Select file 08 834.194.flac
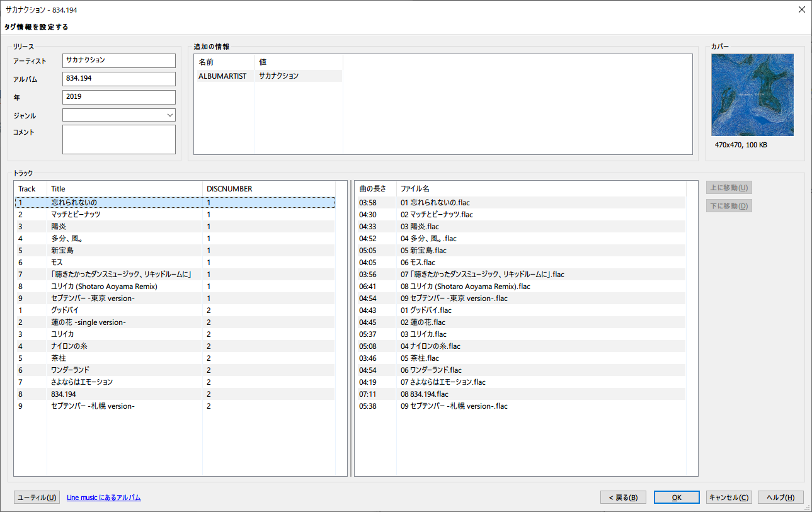Image resolution: width=812 pixels, height=512 pixels. tap(425, 394)
